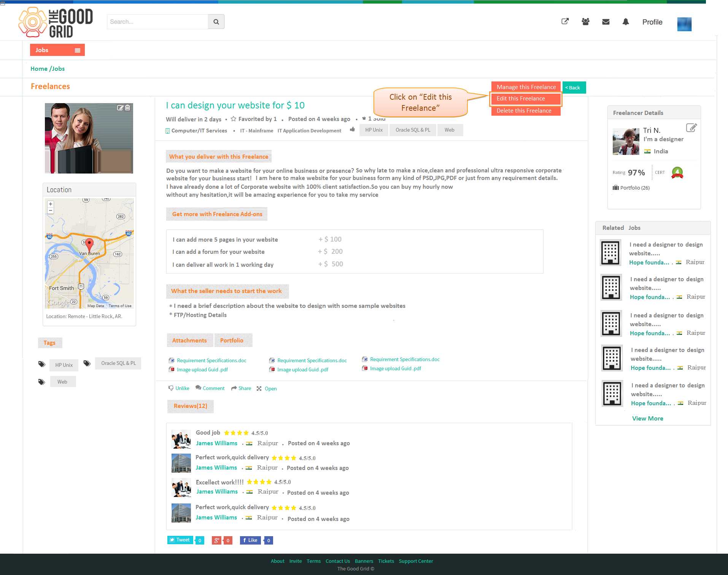Select Delete this Freelance option
Screen dimensions: 728x575
(x=526, y=111)
